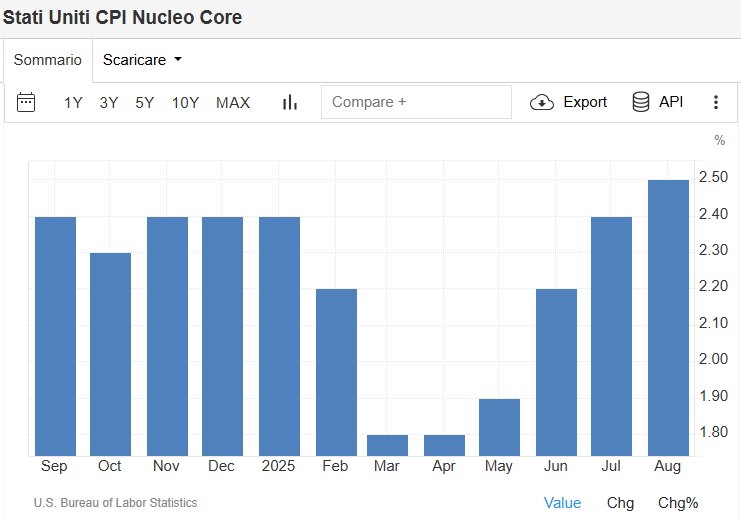Click the 2025 January bar
The image size is (741, 522).
click(279, 336)
